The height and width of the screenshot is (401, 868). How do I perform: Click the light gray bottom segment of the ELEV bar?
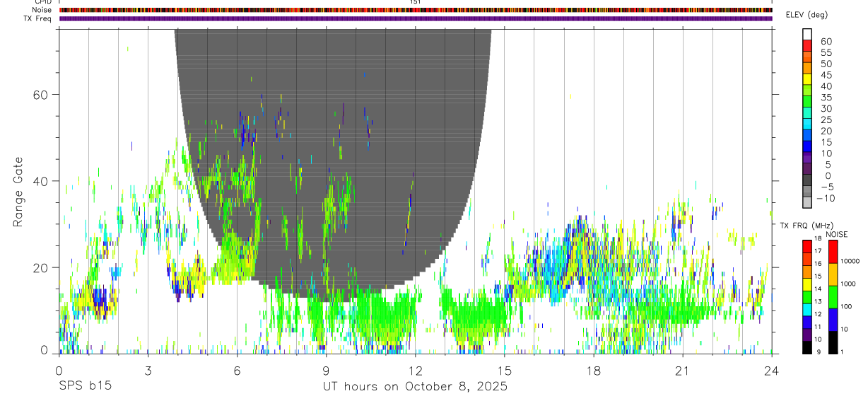point(807,203)
